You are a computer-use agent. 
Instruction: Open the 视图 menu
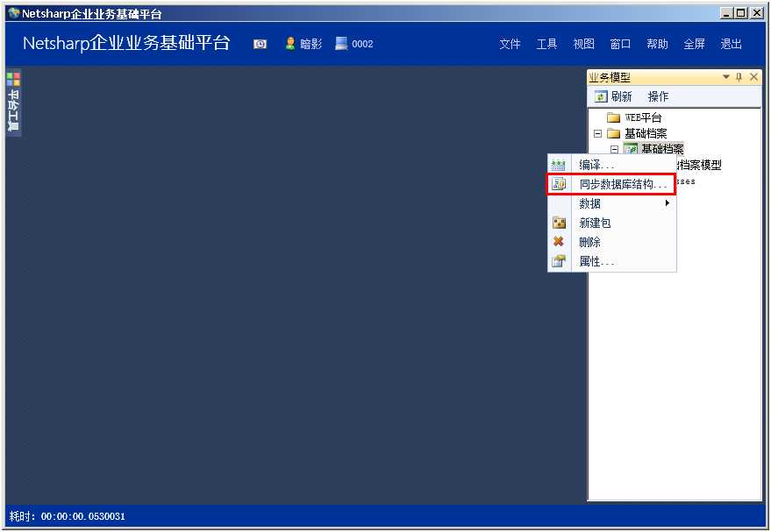[x=583, y=44]
